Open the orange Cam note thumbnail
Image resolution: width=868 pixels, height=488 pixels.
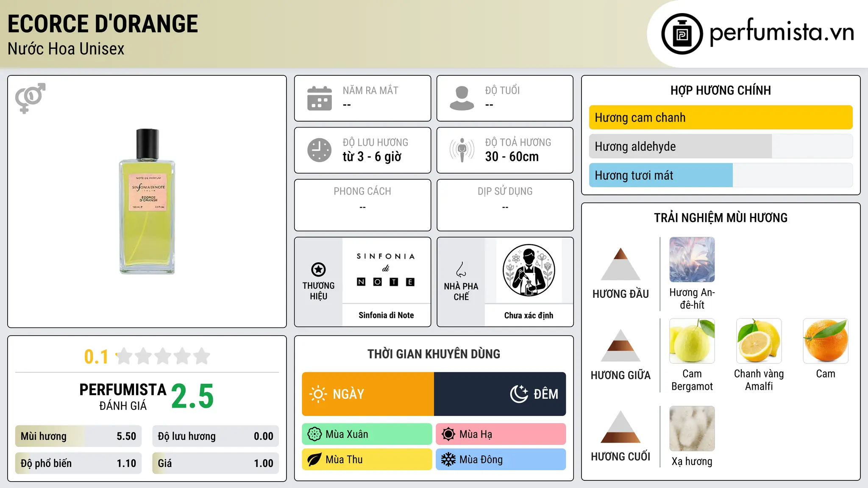(x=826, y=341)
